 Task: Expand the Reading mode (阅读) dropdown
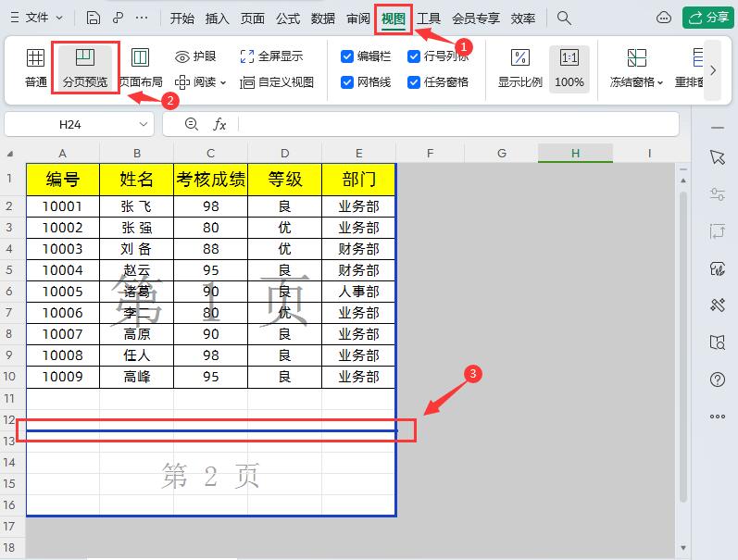(x=223, y=82)
